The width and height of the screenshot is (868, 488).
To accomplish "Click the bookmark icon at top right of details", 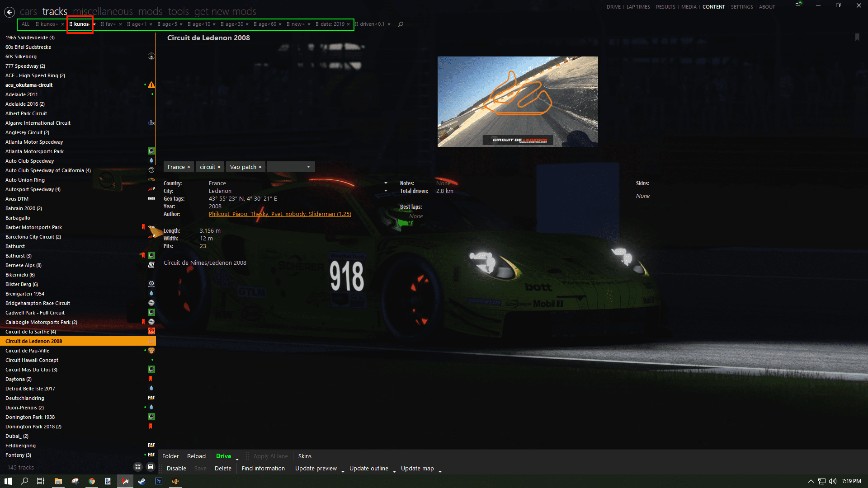I will (x=857, y=37).
